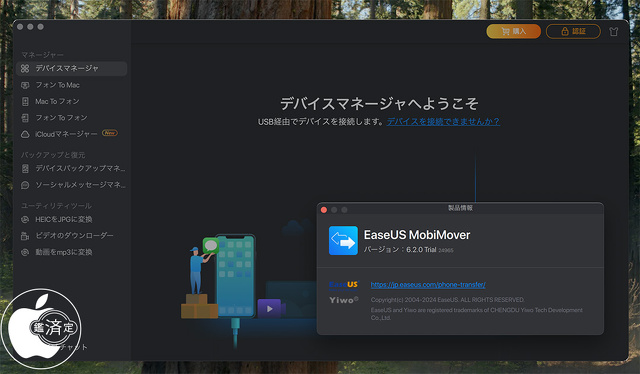Click デバイスを接続できませんか？ help link
Viewport: 640px width, 374px height.
point(443,122)
